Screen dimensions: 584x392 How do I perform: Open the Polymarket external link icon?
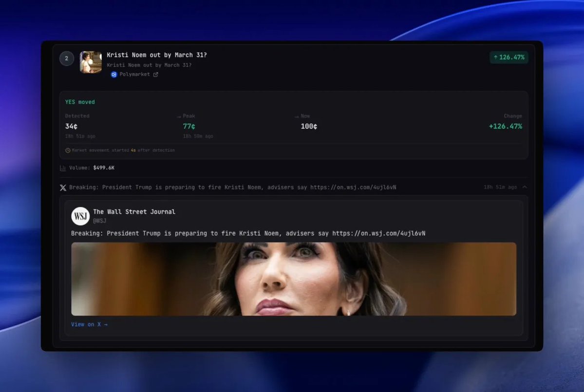click(156, 75)
